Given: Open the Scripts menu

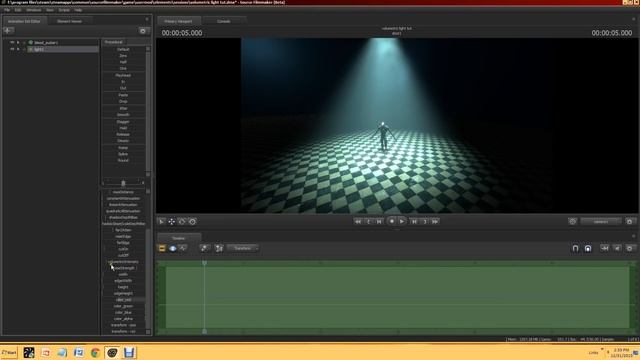Looking at the screenshot, I should [64, 10].
